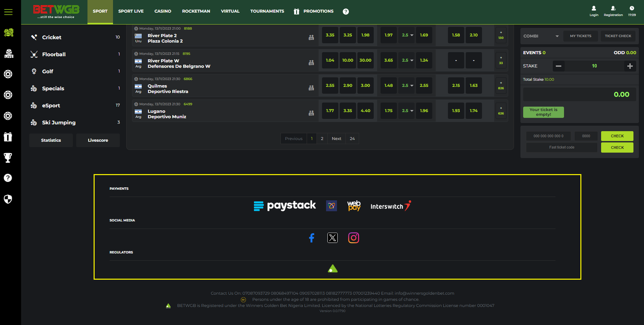Open the TOURNAMENTS menu item
Screen dimensions: 644x325
point(267,11)
